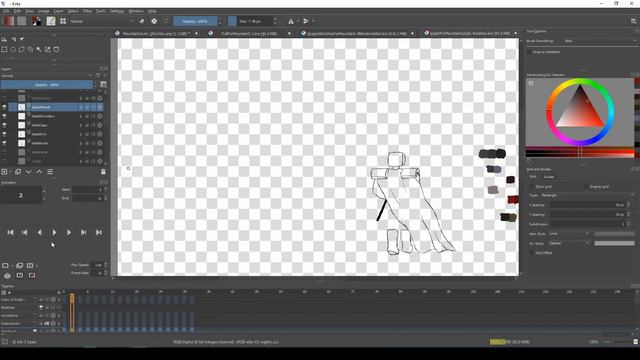This screenshot has width=640, height=360.
Task: Open the Brush Smoothing dropdown
Action: pos(600,41)
